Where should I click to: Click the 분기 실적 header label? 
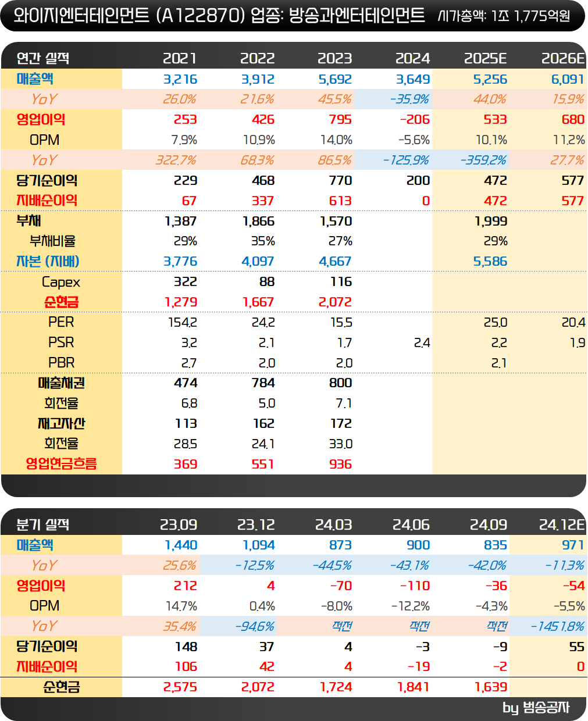pyautogui.click(x=43, y=524)
